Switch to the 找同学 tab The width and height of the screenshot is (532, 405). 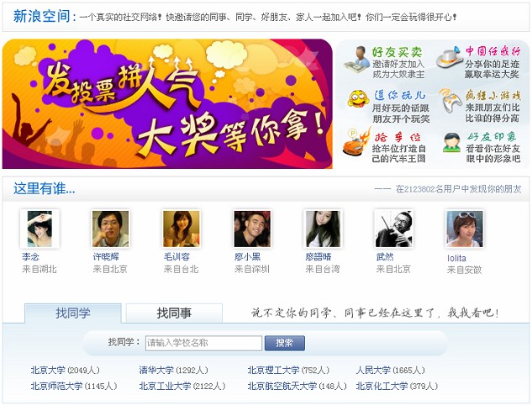coord(73,313)
